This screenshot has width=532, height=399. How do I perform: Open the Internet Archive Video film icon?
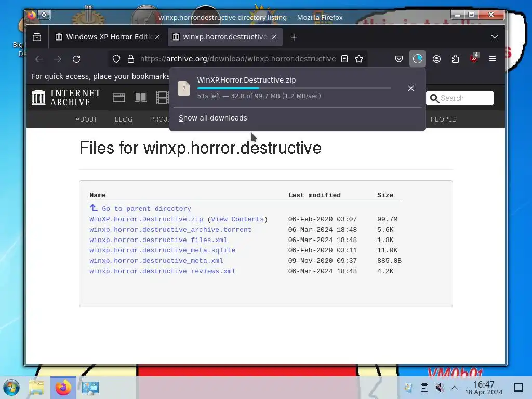point(162,98)
